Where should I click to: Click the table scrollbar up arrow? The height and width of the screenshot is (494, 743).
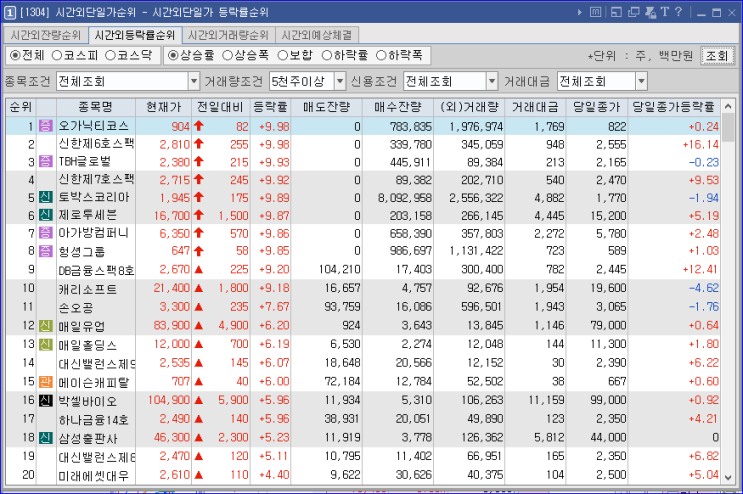[x=728, y=107]
